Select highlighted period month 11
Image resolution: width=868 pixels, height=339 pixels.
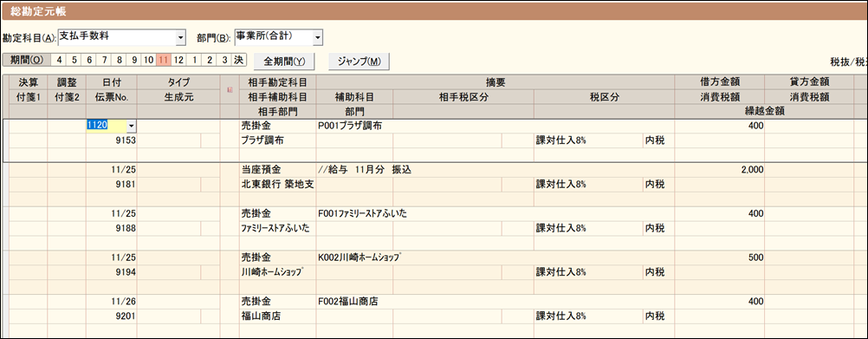point(164,60)
